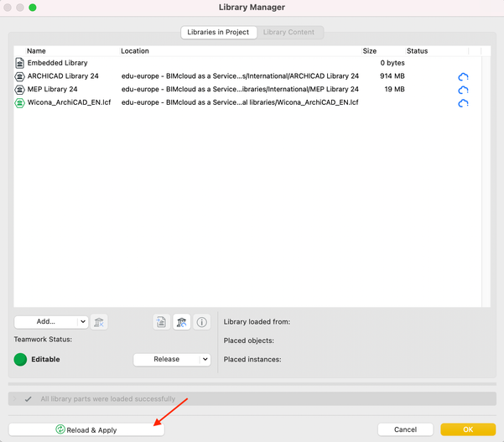Click the embed library file icon button
The width and height of the screenshot is (504, 442).
(161, 322)
